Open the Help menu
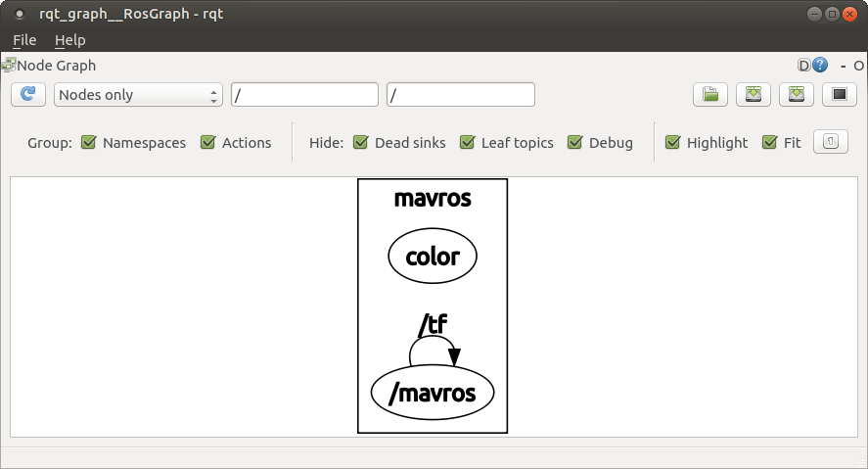The image size is (868, 469). point(69,40)
